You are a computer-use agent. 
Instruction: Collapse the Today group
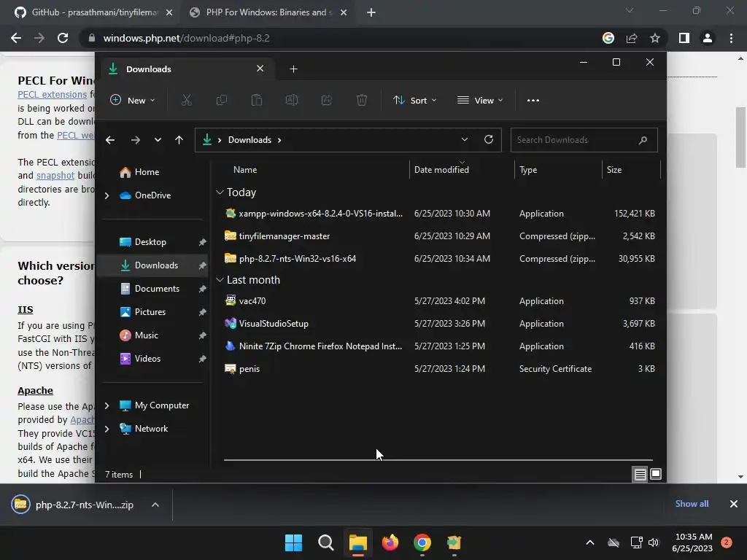click(220, 192)
